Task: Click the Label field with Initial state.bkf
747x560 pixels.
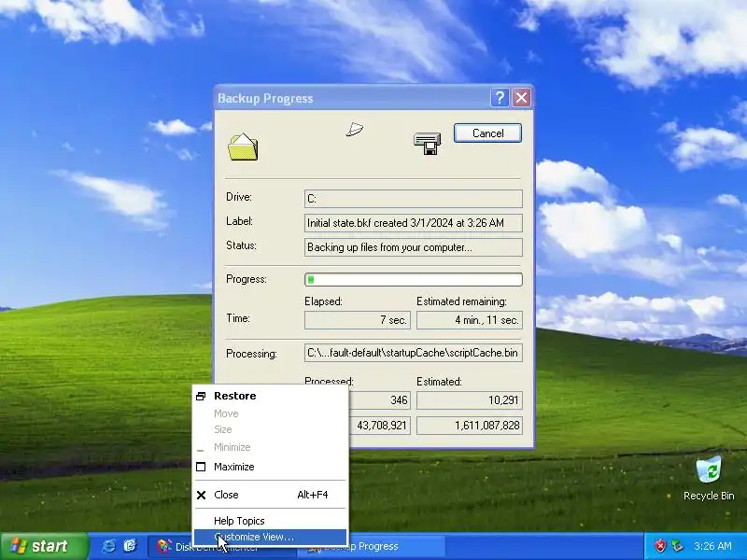Action: 413,223
